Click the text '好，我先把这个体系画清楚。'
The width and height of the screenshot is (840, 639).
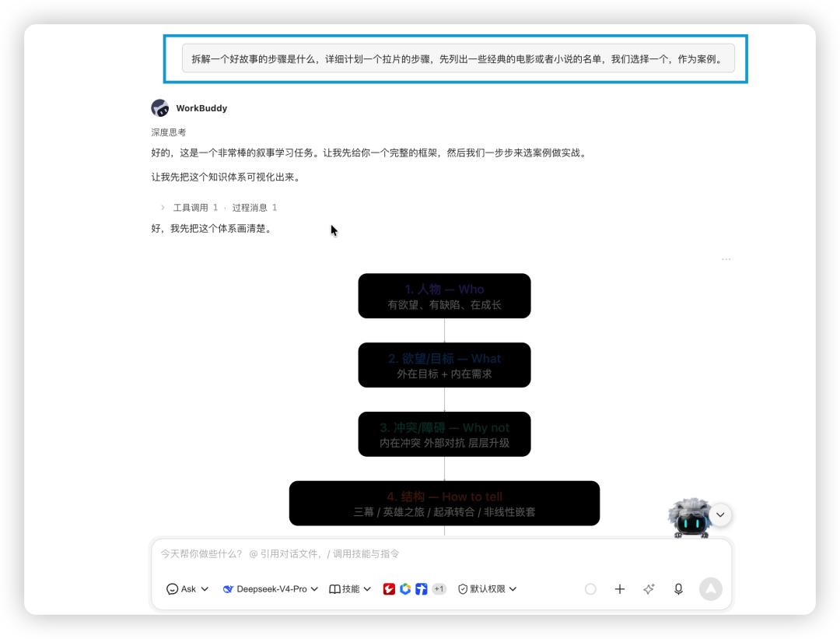[x=213, y=229]
